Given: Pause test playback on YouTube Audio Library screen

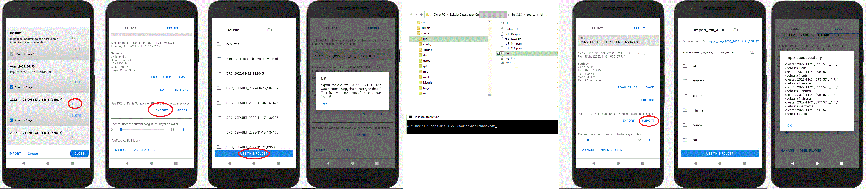Looking at the screenshot, I should (x=183, y=130).
